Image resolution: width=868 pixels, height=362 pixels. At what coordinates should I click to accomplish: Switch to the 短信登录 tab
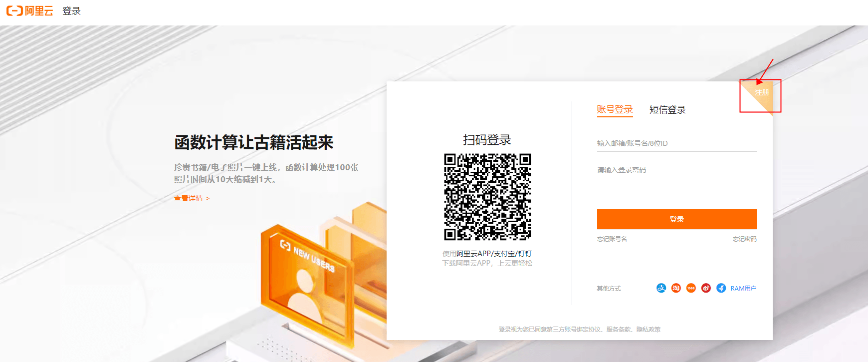(x=667, y=110)
